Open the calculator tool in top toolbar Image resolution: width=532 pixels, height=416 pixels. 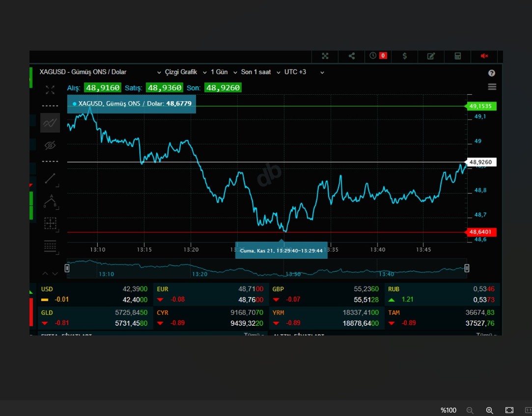[457, 56]
